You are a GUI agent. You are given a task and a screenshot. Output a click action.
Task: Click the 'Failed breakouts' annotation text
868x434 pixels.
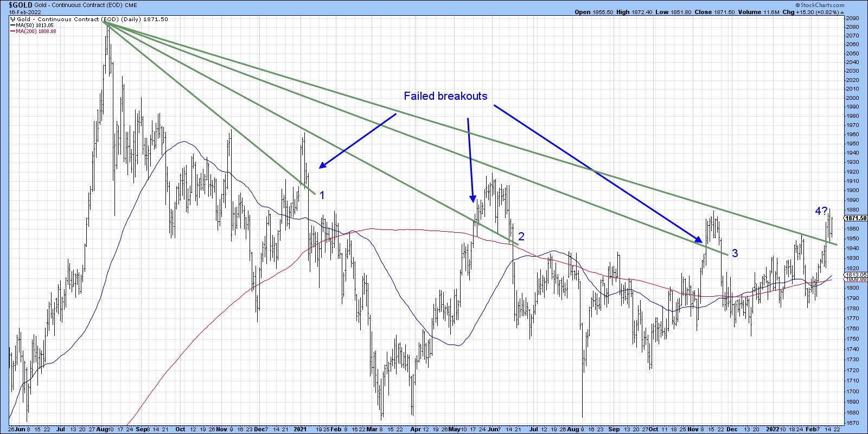(445, 96)
